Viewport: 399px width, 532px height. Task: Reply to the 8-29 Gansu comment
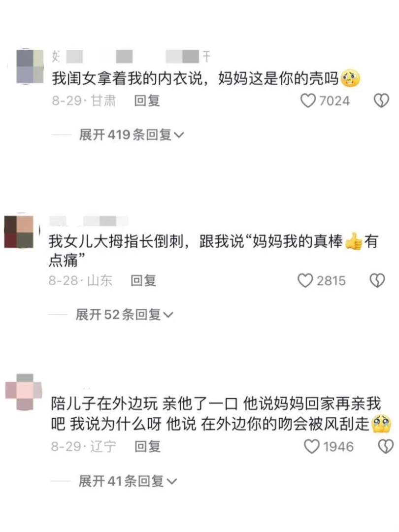147,101
